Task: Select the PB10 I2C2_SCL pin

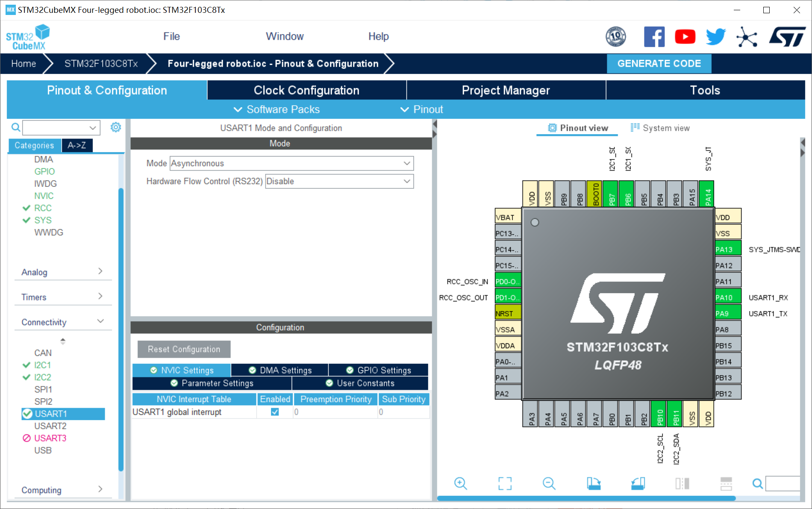Action: coord(659,415)
